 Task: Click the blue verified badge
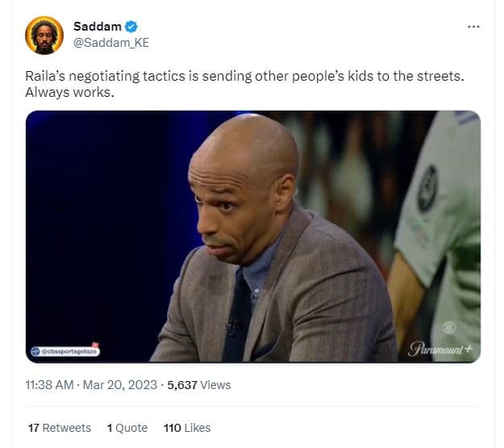pos(131,27)
